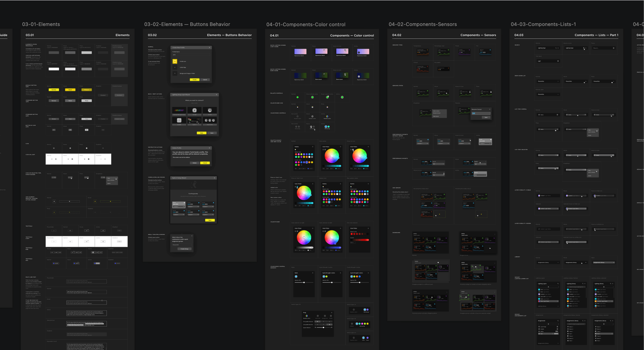Click Normal yellow default button in Elements
The image size is (644, 350).
point(54,90)
